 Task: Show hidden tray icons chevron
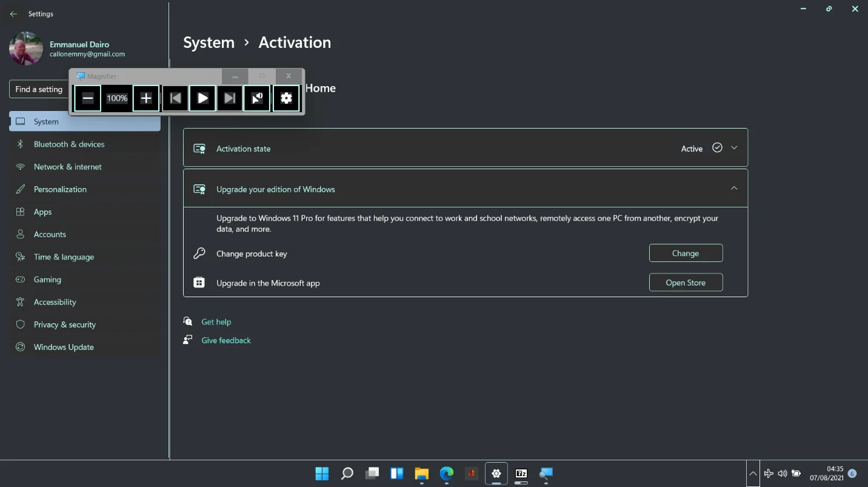(752, 474)
